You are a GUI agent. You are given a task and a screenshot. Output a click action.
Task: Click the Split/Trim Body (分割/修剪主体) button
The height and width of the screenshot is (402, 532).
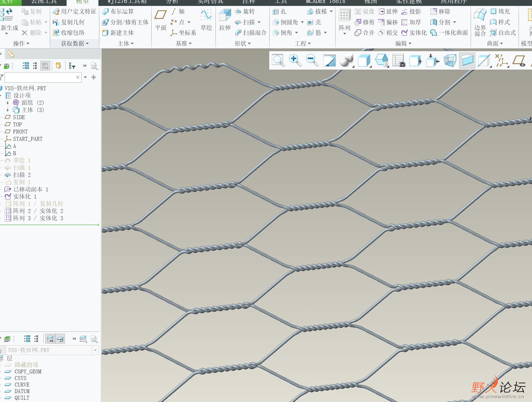click(x=125, y=22)
